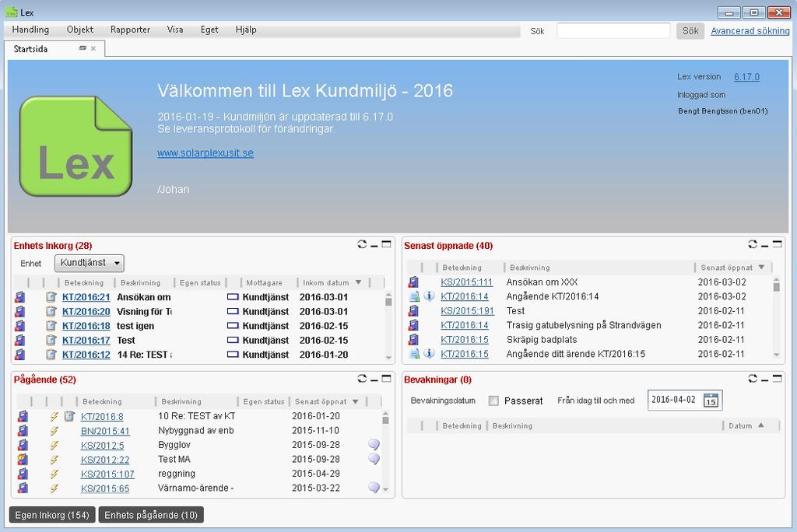
Task: Sort Pågående by Senast öppnat column
Action: point(327,401)
